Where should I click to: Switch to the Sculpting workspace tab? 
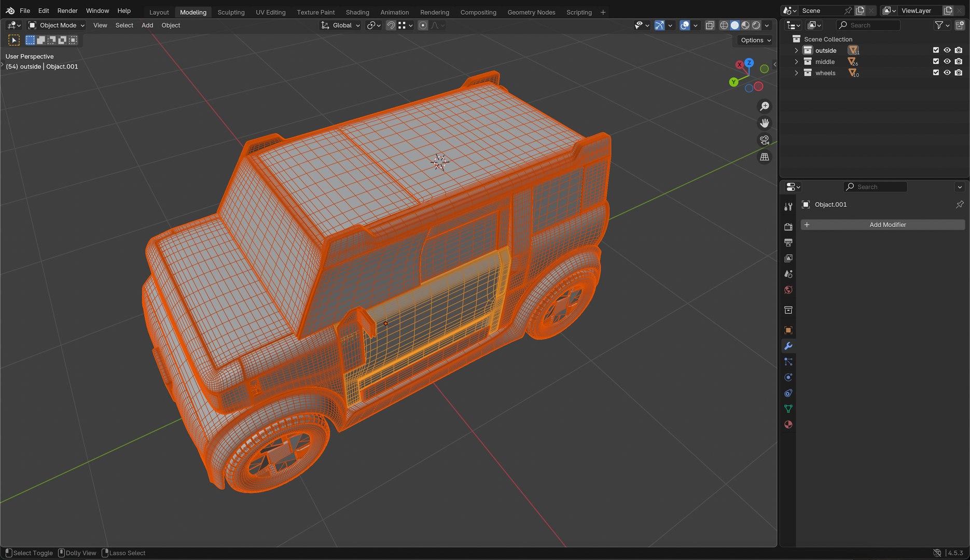(x=231, y=12)
